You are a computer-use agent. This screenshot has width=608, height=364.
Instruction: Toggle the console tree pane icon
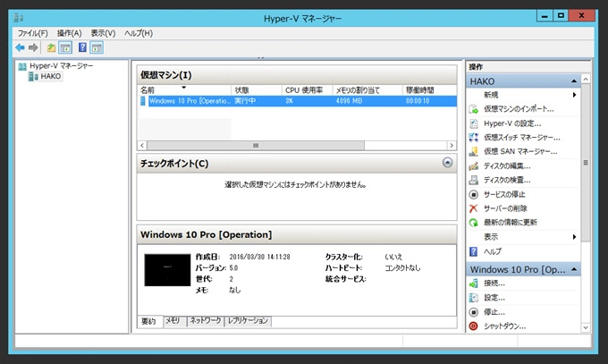point(65,47)
